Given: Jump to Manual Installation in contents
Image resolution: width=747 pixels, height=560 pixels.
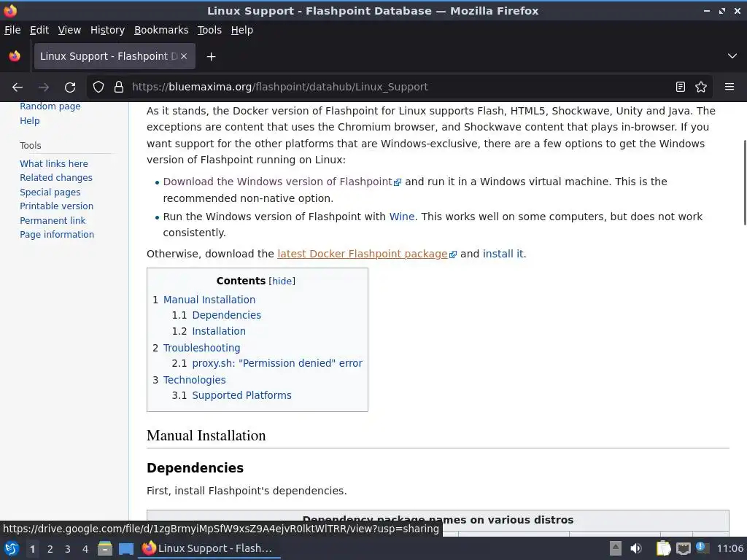Looking at the screenshot, I should pos(209,300).
